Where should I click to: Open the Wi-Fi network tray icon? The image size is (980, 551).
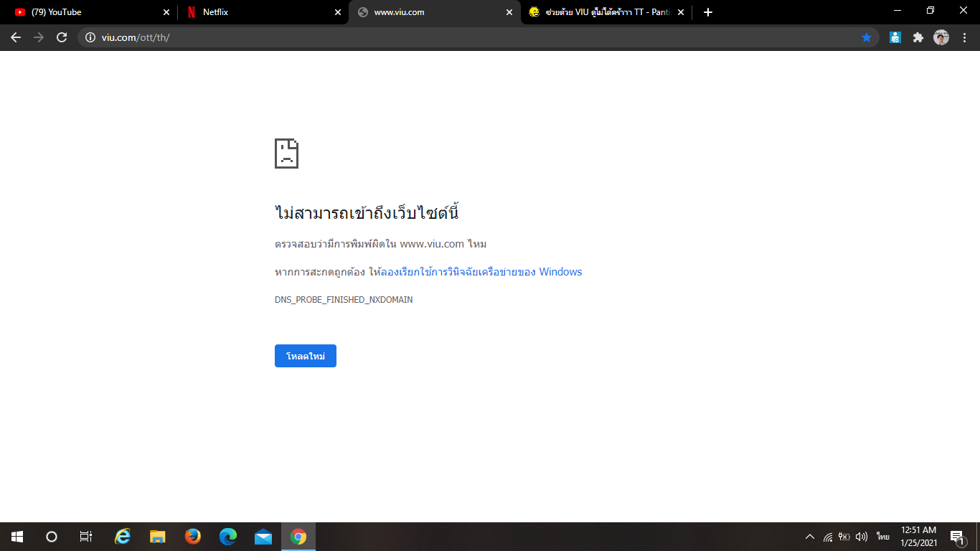tap(828, 537)
